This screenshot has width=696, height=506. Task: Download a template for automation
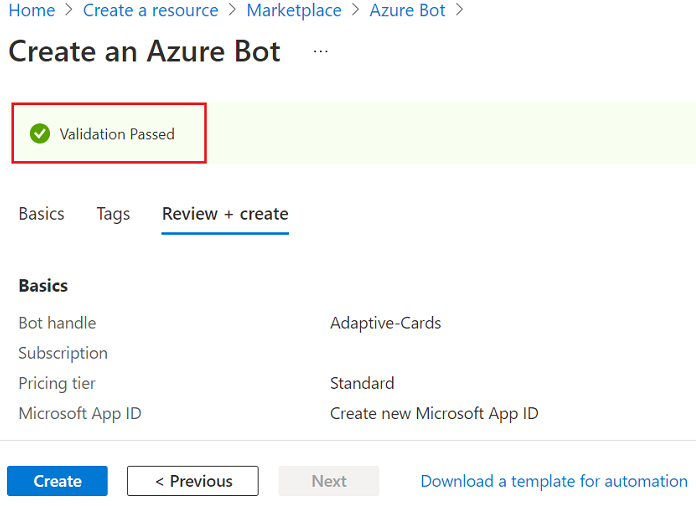tap(554, 481)
